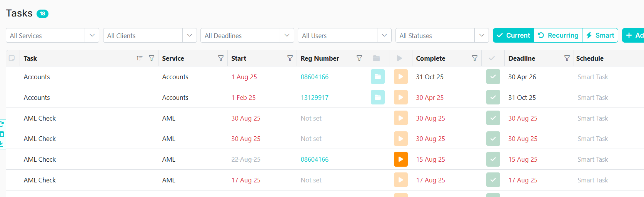Image resolution: width=644 pixels, height=197 pixels.
Task: Click complete date 30 Apr 25
Action: click(x=430, y=98)
